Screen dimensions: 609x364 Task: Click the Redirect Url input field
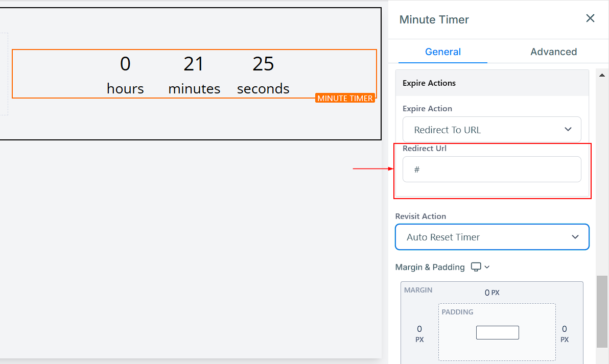[x=491, y=169]
